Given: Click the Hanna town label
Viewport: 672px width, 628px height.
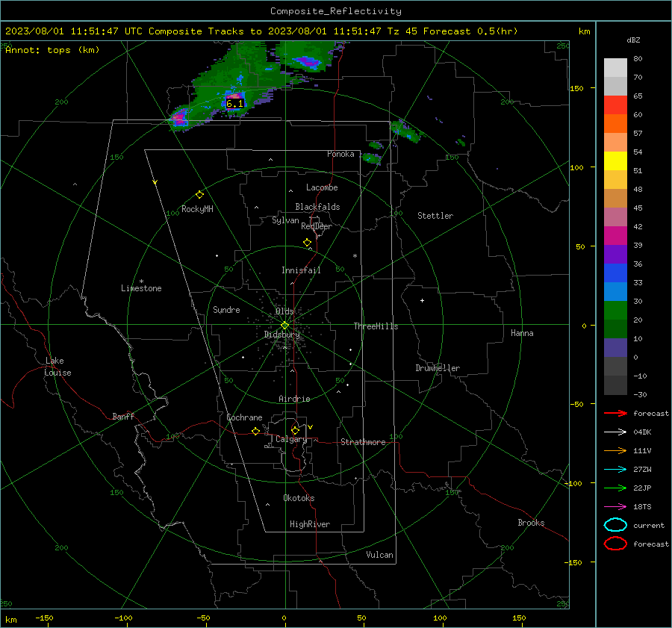Looking at the screenshot, I should tap(522, 333).
